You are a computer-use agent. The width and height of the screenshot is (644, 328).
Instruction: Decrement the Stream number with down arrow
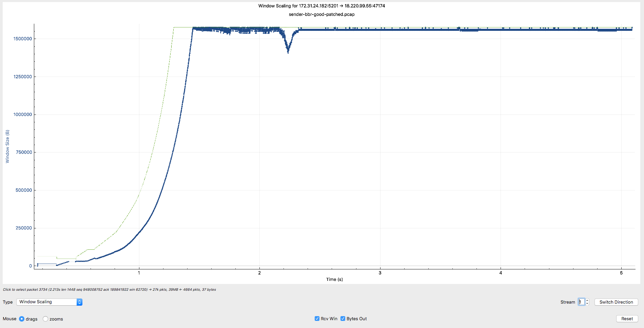tap(587, 304)
